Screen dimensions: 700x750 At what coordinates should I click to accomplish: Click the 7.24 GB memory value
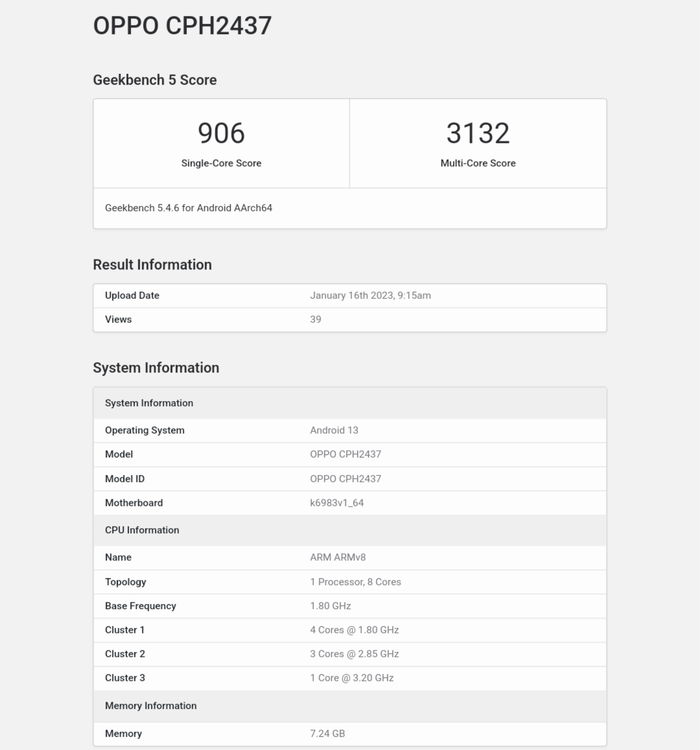click(328, 734)
